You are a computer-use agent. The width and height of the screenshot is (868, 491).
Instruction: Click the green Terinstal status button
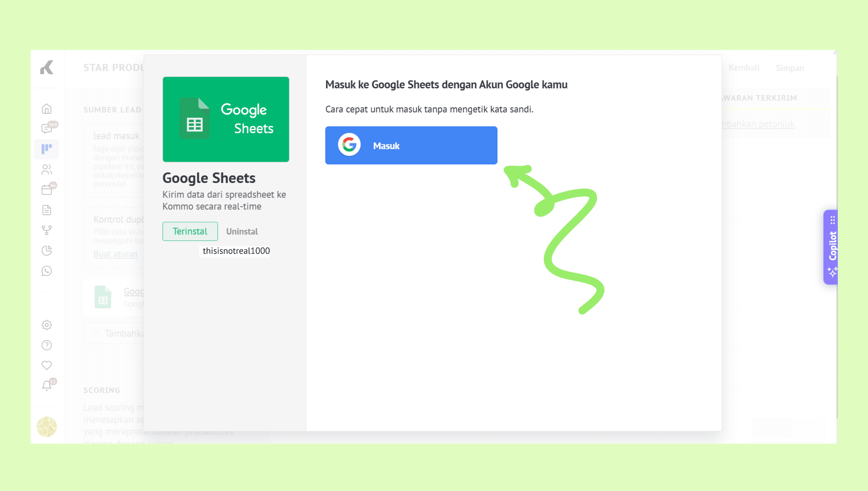(190, 231)
